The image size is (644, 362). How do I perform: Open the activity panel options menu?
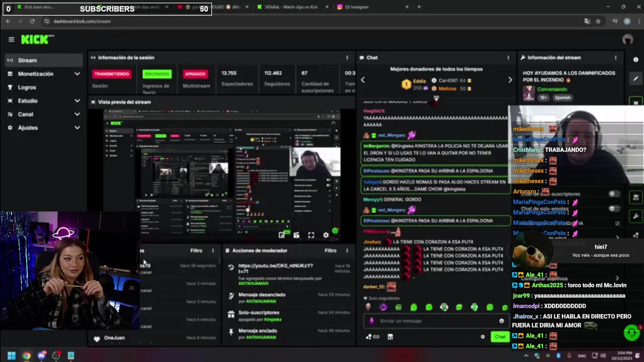point(213,250)
